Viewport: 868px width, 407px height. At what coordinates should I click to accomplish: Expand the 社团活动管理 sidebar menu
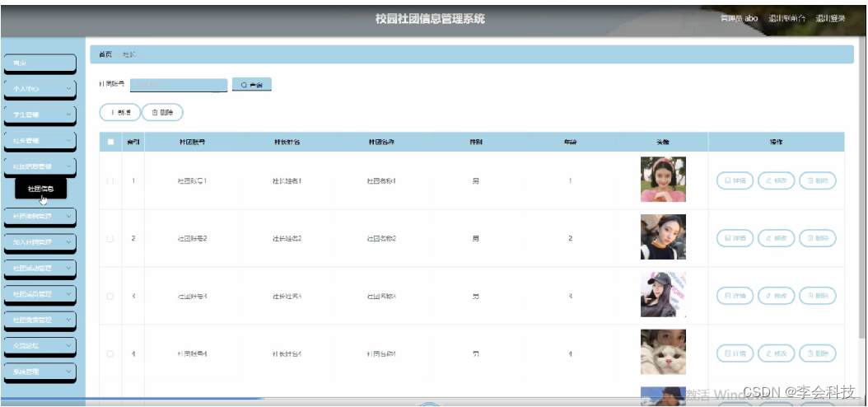(x=40, y=268)
